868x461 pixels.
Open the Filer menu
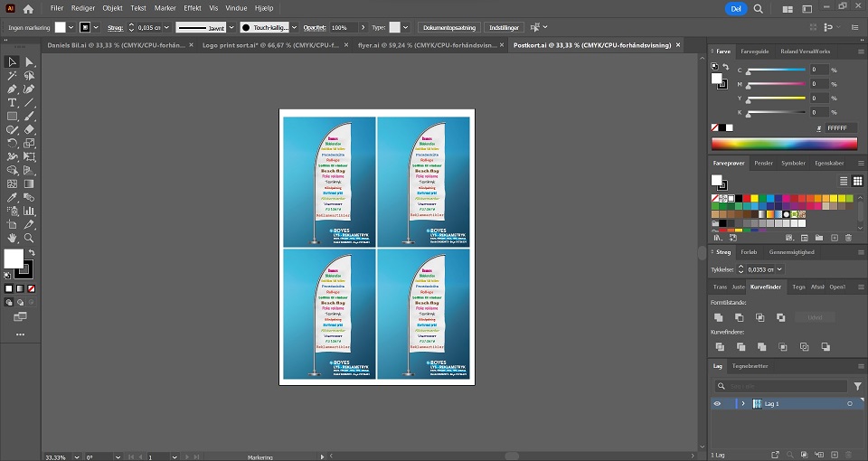pos(56,8)
